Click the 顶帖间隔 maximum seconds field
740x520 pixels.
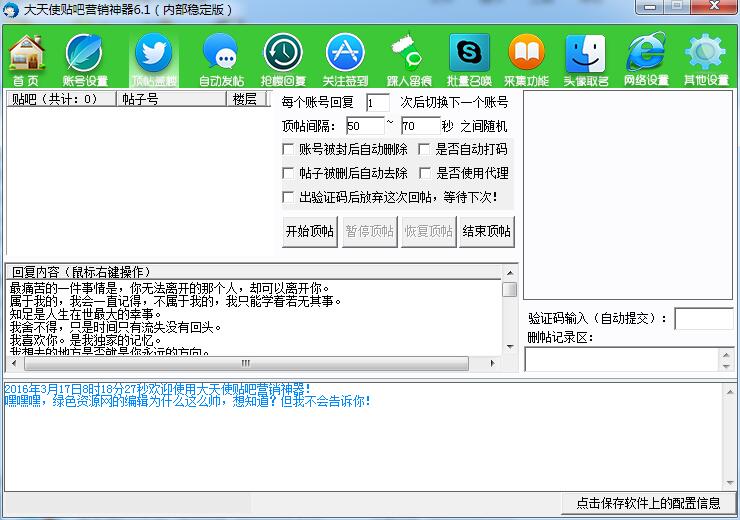[420, 126]
